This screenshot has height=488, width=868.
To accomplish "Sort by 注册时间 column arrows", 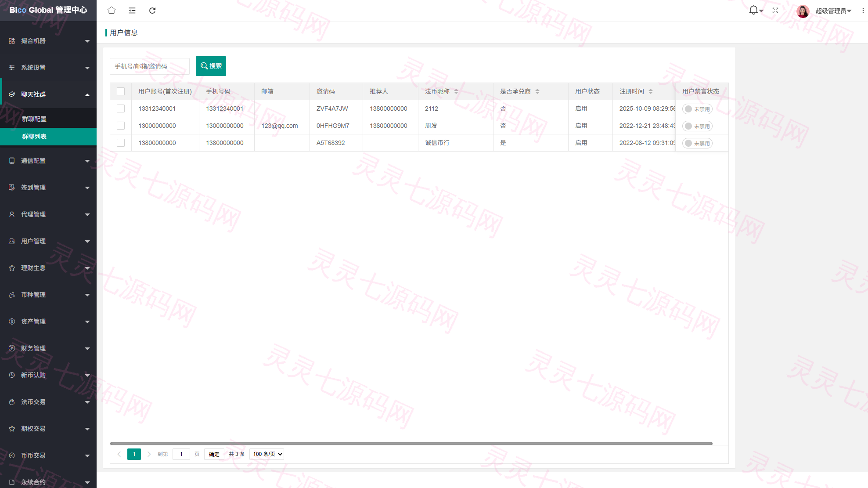I will (x=651, y=91).
